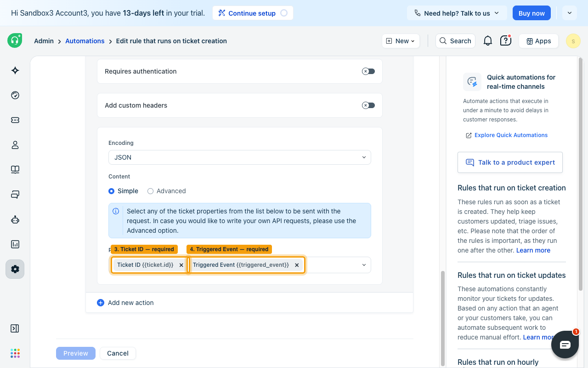Go to Automations breadcrumb link
The image size is (588, 368).
(x=85, y=41)
